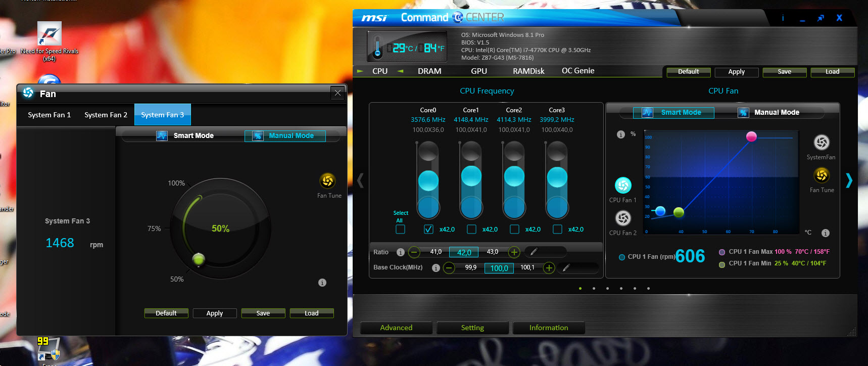Tick Core1 x42,0 checkbox
868x366 pixels.
[471, 229]
